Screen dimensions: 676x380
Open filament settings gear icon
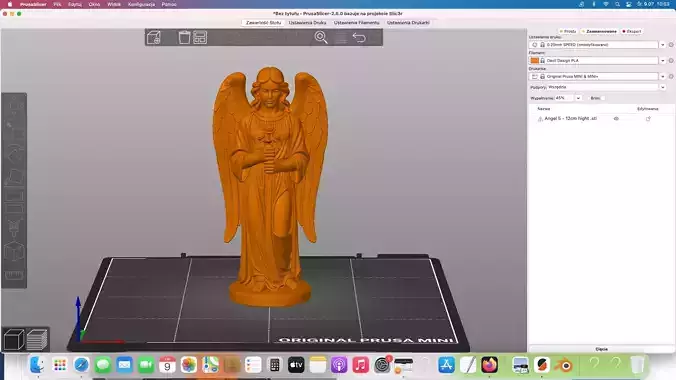671,61
